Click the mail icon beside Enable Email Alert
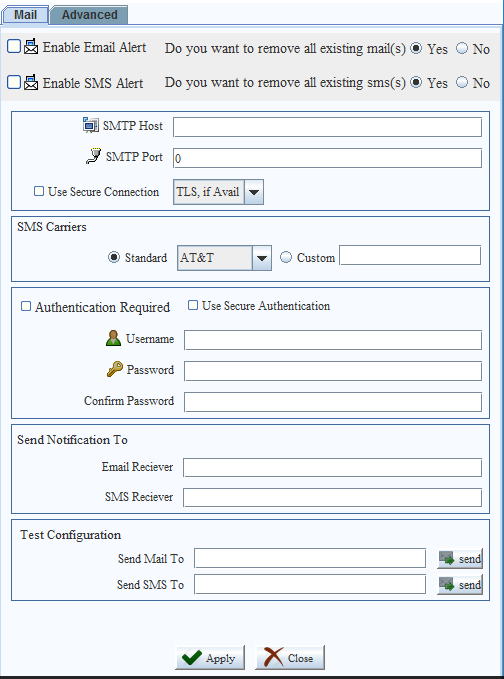This screenshot has height=679, width=504. point(31,47)
